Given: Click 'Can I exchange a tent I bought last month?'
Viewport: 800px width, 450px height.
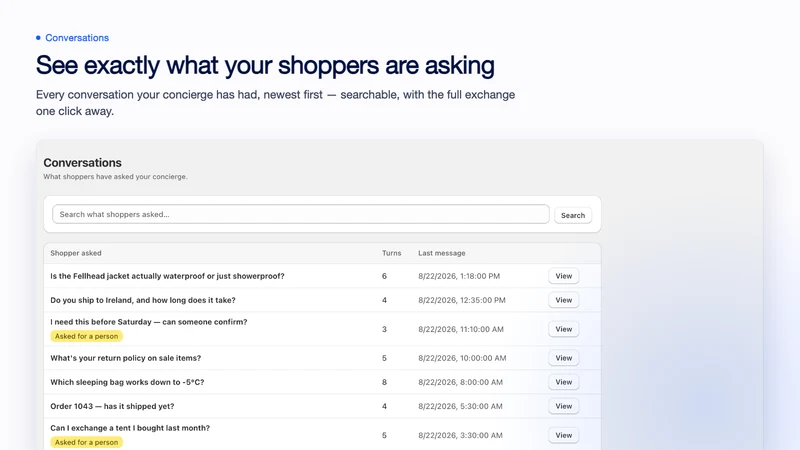Looking at the screenshot, I should (130, 428).
